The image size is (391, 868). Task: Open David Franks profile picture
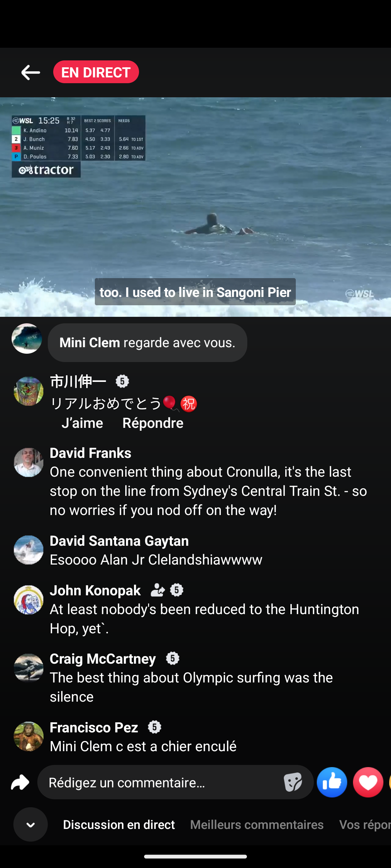point(29,463)
